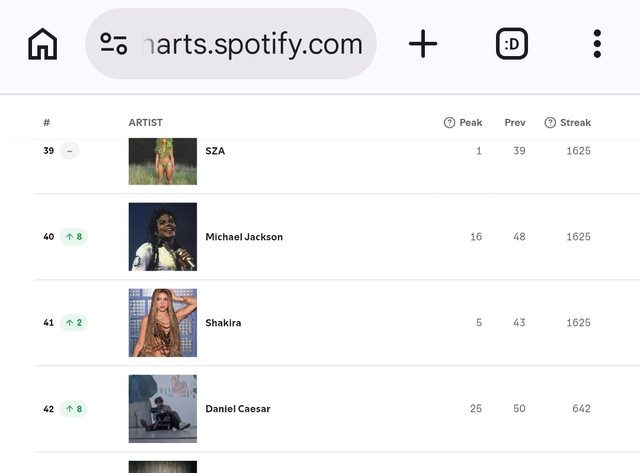This screenshot has width=640, height=473.
Task: Click the Peak help question icon
Action: point(449,122)
